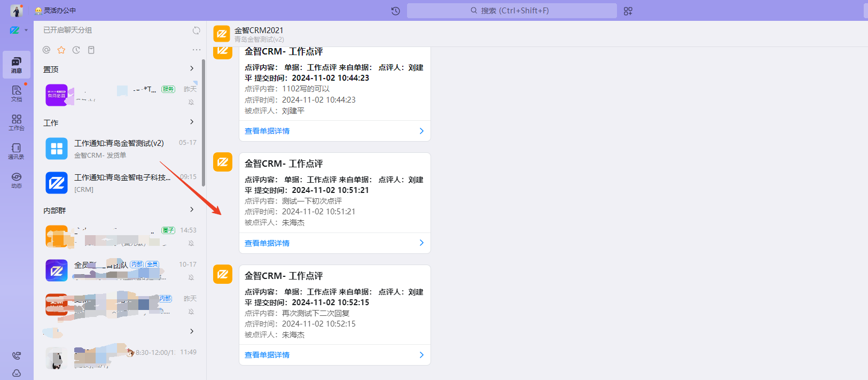Viewport: 868px width, 380px height.
Task: Open 工作通知:青岛金智测试(v2) chat
Action: (x=120, y=149)
